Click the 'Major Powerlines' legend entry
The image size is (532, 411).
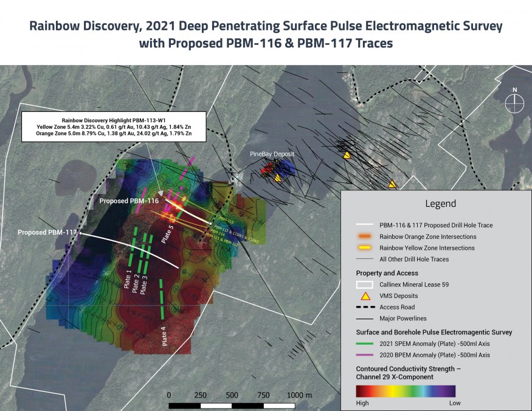coord(403,319)
